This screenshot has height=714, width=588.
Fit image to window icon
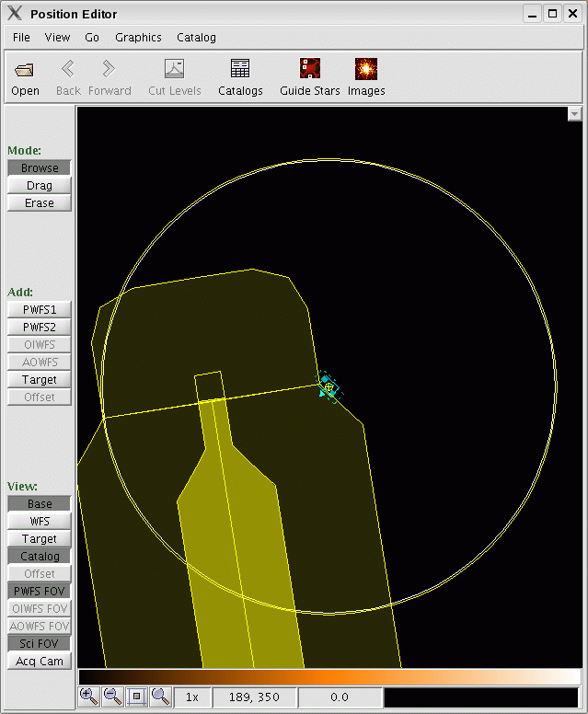[x=136, y=697]
